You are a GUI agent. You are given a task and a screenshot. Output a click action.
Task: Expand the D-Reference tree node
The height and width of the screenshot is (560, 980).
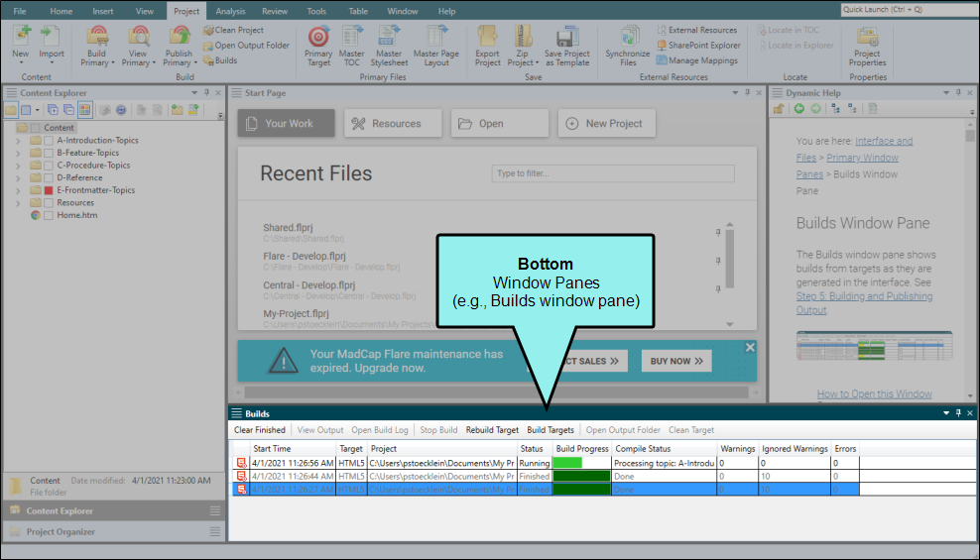tap(18, 178)
